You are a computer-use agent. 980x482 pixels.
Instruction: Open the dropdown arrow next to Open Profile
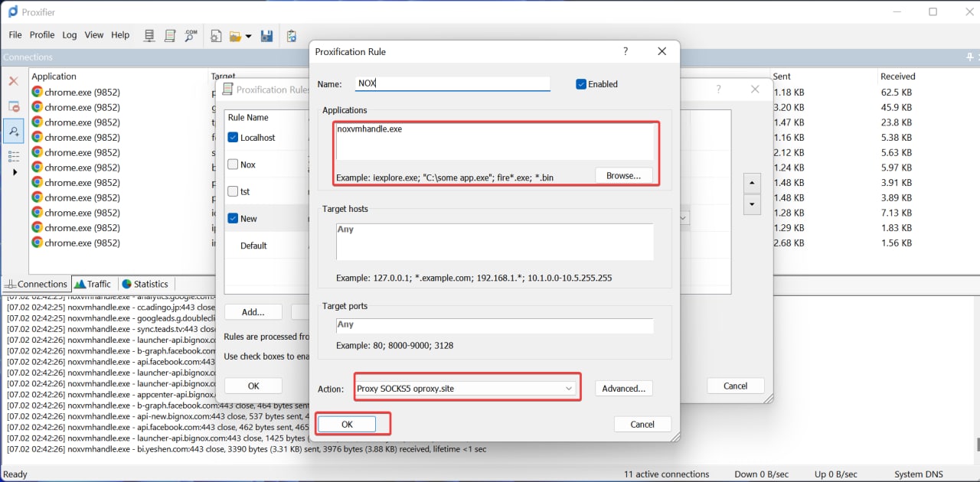pyautogui.click(x=248, y=36)
